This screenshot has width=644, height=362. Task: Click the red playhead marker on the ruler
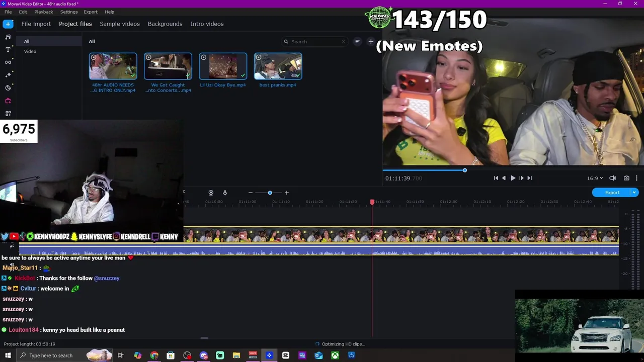(372, 202)
